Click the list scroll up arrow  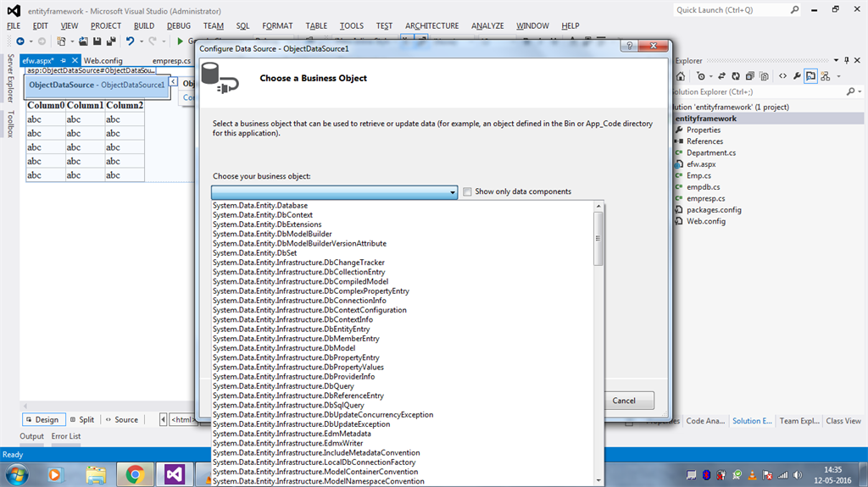click(x=598, y=206)
